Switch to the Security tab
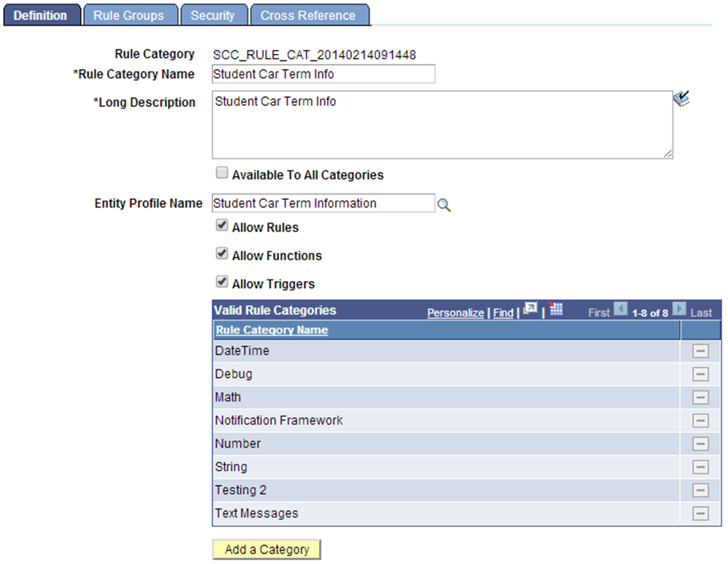Image resolution: width=728 pixels, height=564 pixels. pyautogui.click(x=214, y=14)
